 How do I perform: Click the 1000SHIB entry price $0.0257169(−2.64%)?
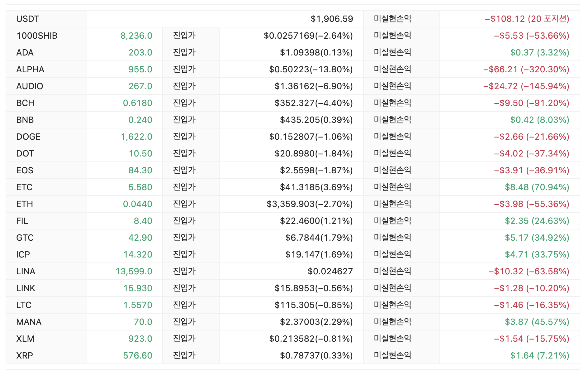click(308, 36)
